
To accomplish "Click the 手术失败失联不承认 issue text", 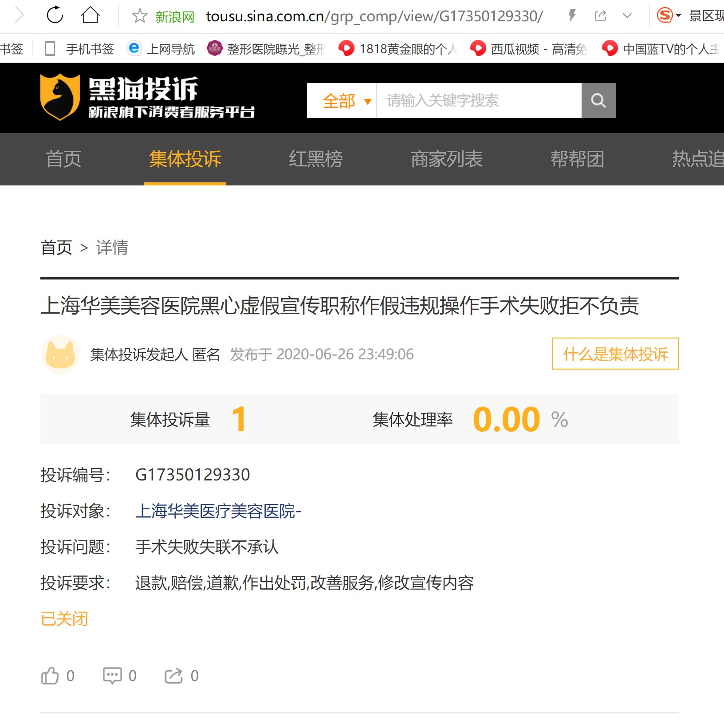I will tap(207, 547).
